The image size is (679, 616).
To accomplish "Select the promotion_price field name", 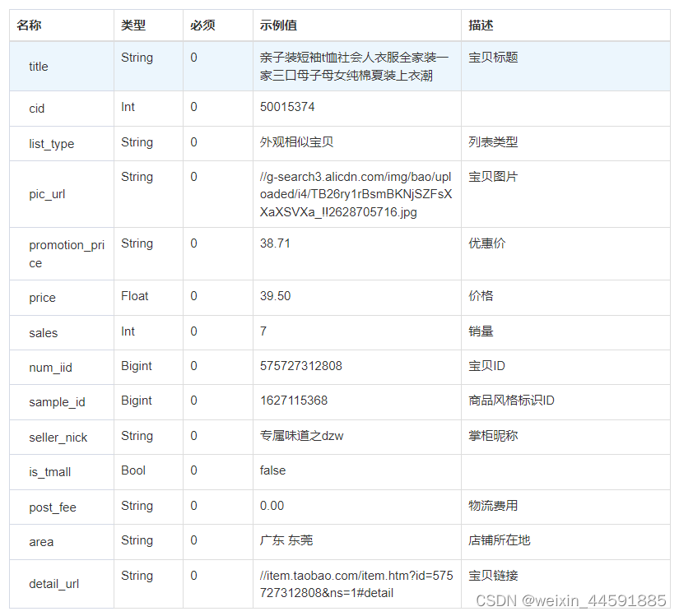I will pos(67,254).
